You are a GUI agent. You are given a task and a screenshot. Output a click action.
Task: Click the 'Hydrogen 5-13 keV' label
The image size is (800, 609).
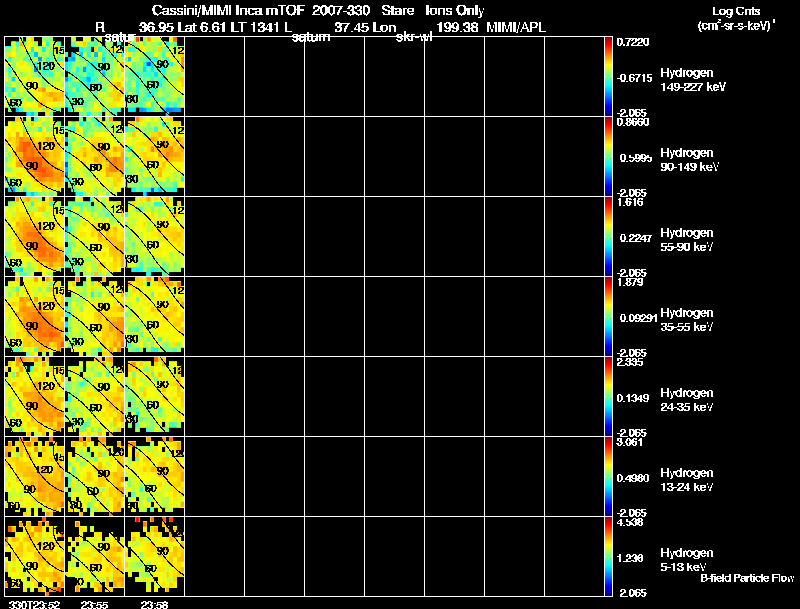pyautogui.click(x=687, y=560)
